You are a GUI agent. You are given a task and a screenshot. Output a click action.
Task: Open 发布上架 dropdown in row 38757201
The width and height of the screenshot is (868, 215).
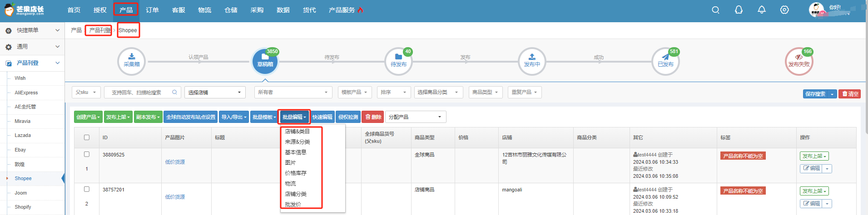click(814, 191)
